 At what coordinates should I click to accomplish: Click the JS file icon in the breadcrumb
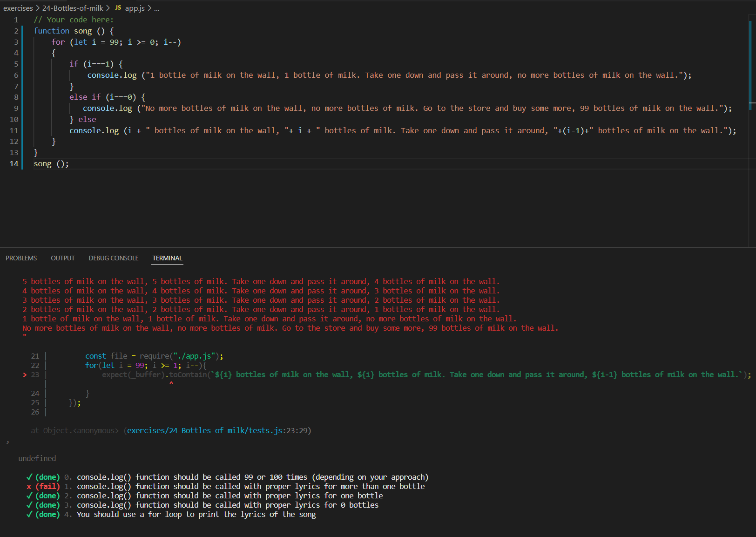point(118,8)
